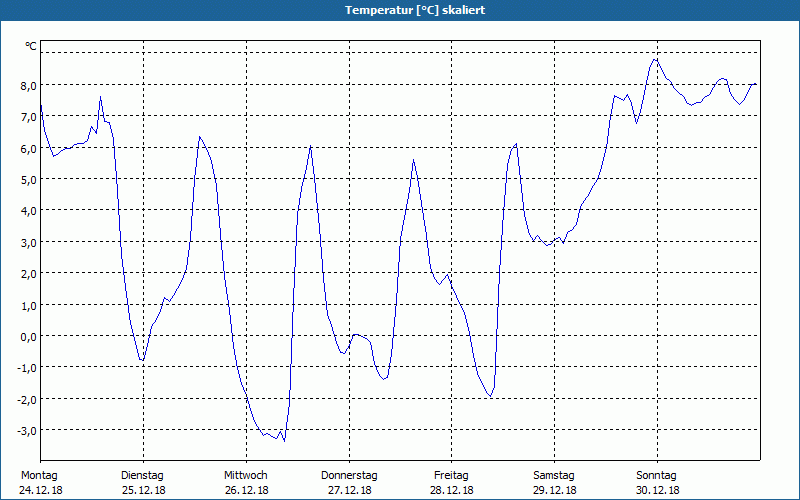Click the 7,0 y-axis label
Screen dimensions: 800x500
(x=28, y=117)
